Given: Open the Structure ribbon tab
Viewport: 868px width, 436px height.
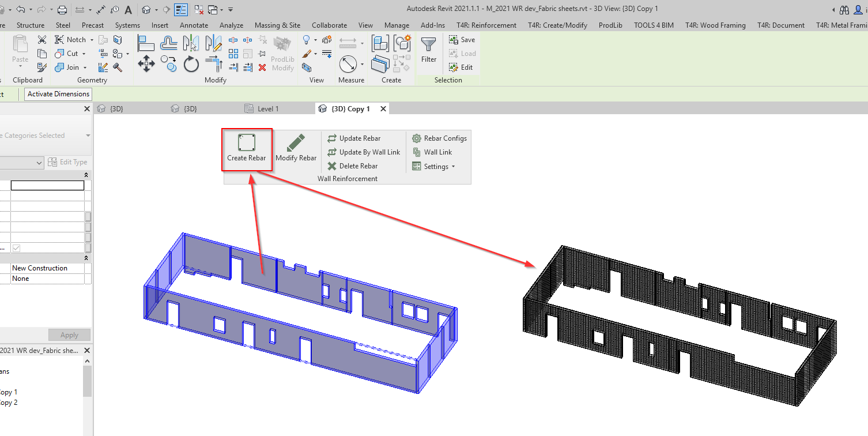Looking at the screenshot, I should pyautogui.click(x=31, y=25).
